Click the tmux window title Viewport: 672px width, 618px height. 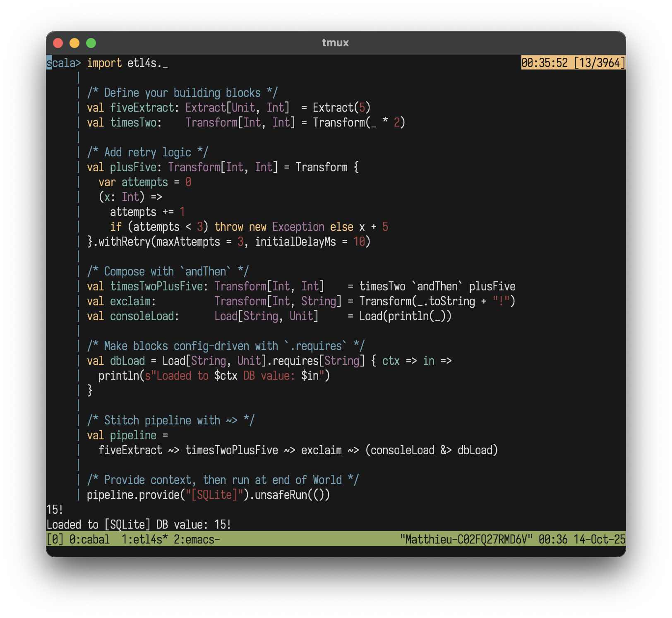coord(336,43)
